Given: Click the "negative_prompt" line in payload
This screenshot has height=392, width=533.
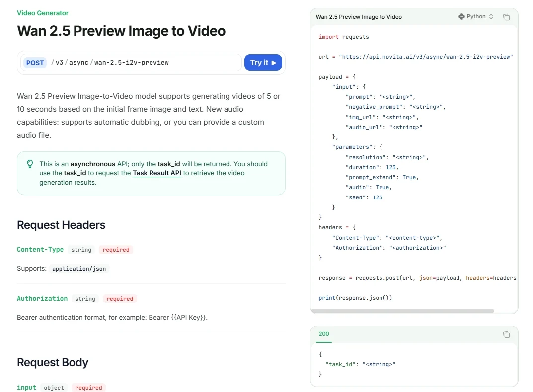Looking at the screenshot, I should pyautogui.click(x=395, y=107).
